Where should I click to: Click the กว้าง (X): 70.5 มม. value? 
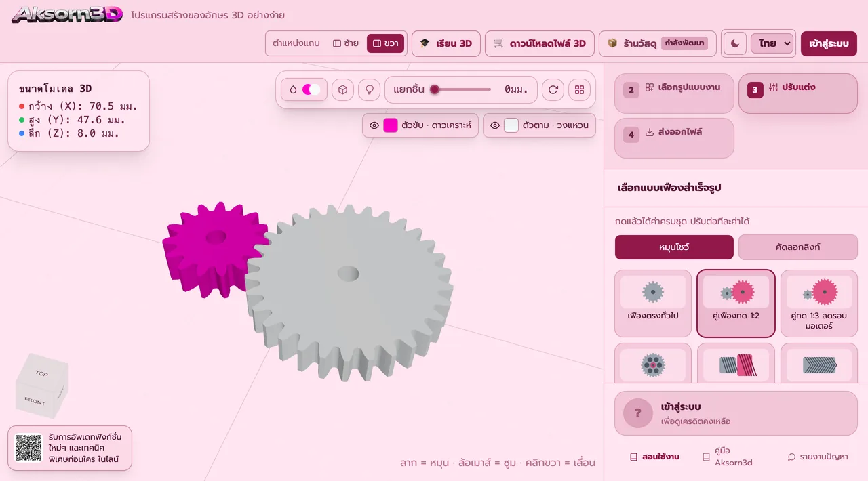click(79, 106)
